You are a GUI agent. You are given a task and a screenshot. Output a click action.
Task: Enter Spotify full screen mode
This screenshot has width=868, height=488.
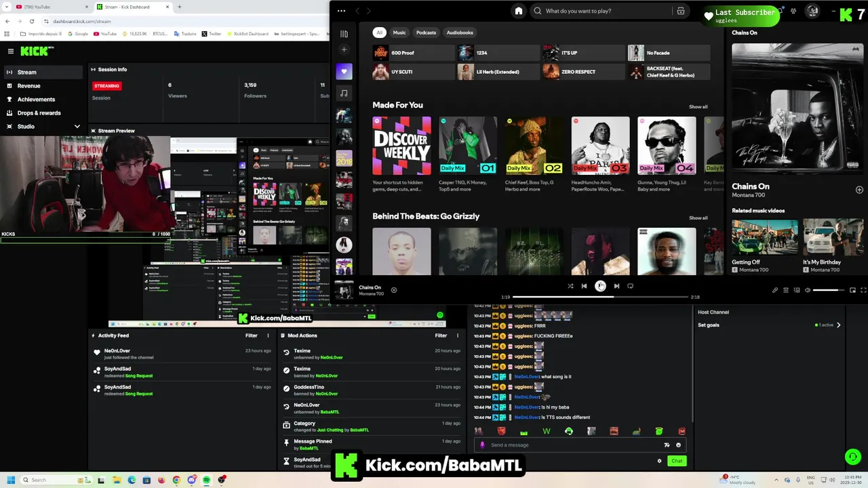pyautogui.click(x=863, y=290)
